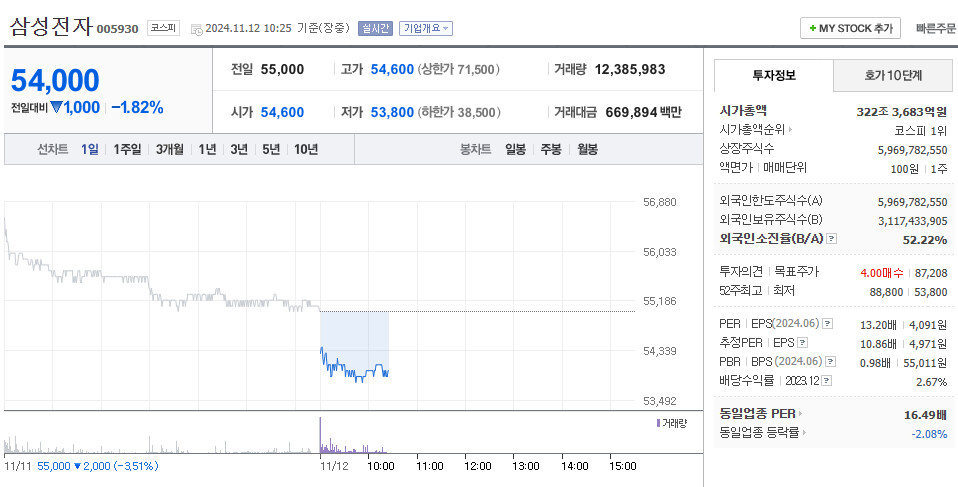Click the help icon next to 외국인소진율(B/A)

[832, 239]
